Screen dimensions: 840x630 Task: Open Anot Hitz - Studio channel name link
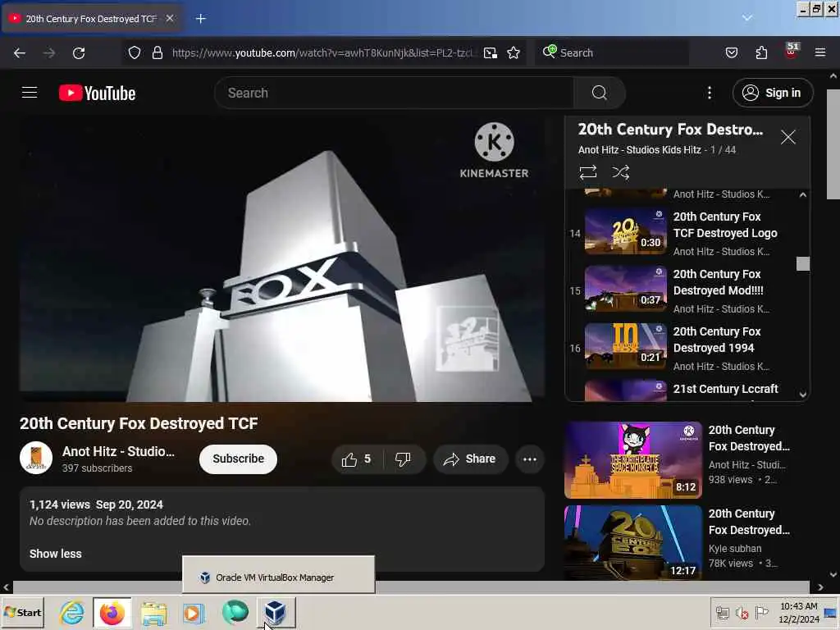click(118, 452)
